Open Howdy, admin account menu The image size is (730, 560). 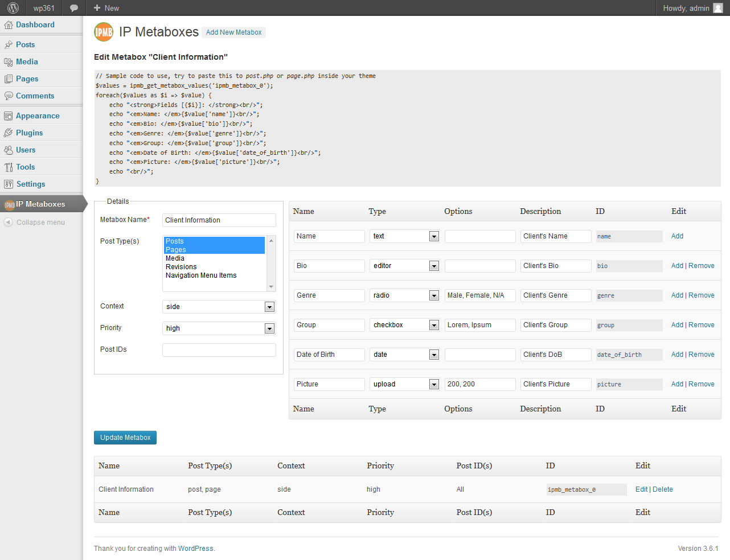[x=692, y=8]
